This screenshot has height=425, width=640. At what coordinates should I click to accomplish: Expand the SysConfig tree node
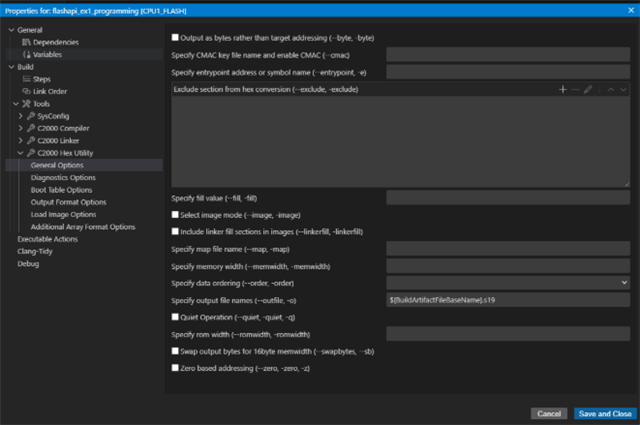point(21,116)
